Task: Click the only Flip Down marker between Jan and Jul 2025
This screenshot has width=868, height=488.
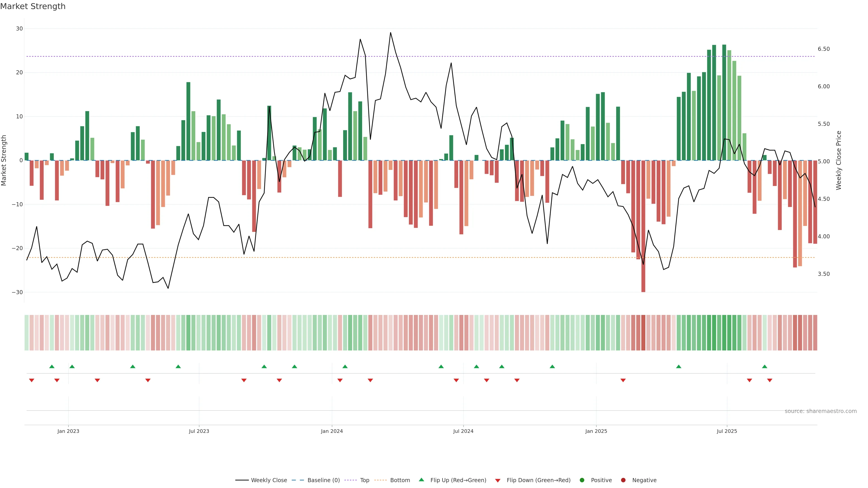Action: coord(623,380)
